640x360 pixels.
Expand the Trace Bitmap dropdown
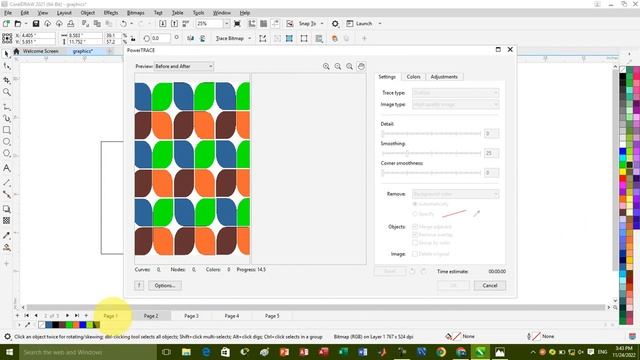(x=249, y=38)
